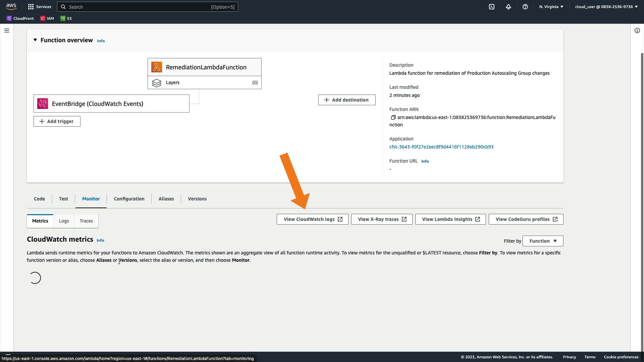The width and height of the screenshot is (644, 362).
Task: Open the S3 shortcut in favorites bar
Action: click(x=66, y=18)
